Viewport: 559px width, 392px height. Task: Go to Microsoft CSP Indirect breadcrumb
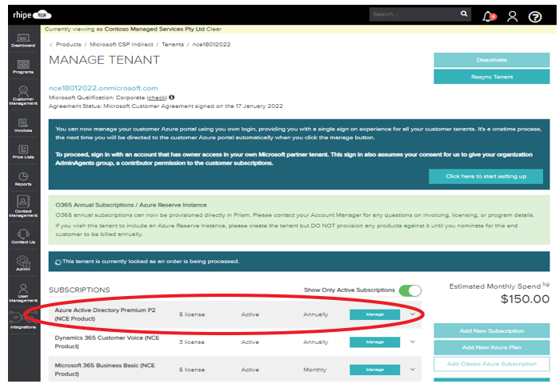tap(122, 45)
